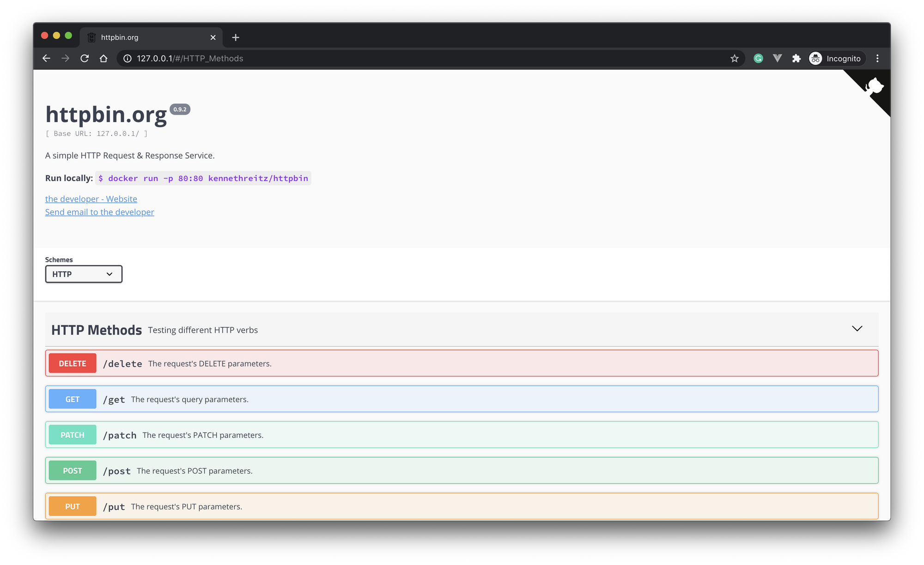Viewport: 924px width, 565px height.
Task: Click the forward navigation arrow
Action: pyautogui.click(x=65, y=58)
